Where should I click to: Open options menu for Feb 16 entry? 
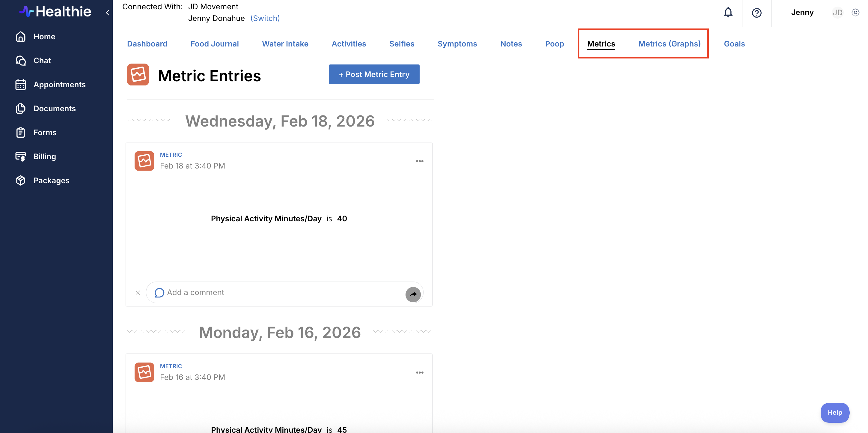point(420,373)
